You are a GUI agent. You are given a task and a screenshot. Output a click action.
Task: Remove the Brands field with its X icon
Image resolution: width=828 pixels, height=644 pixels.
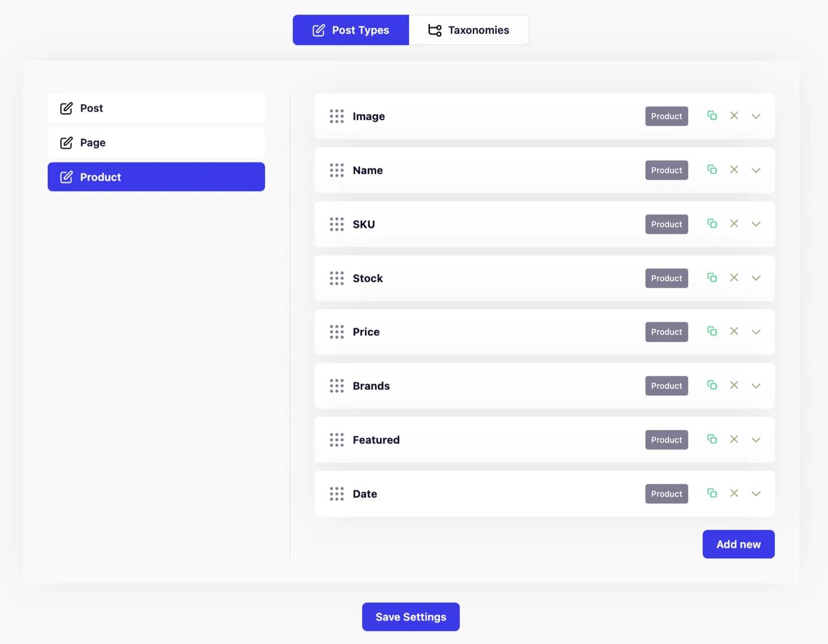click(734, 385)
